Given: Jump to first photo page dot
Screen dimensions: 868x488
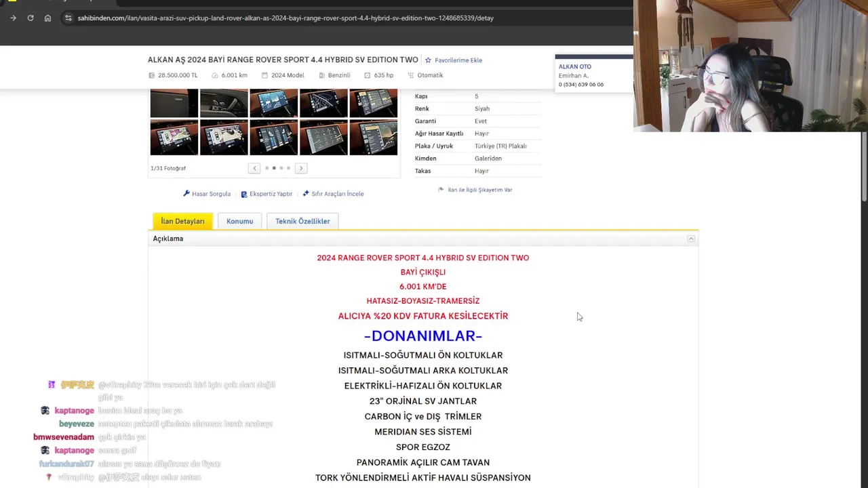Looking at the screenshot, I should (267, 168).
